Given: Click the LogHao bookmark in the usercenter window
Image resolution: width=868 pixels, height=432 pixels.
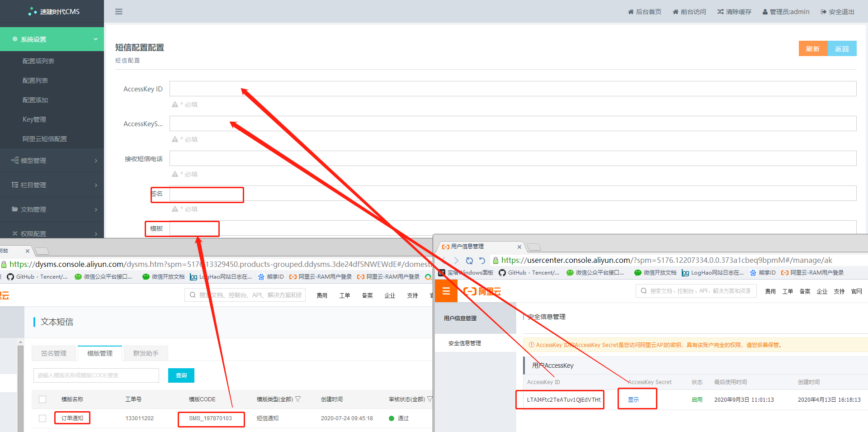Looking at the screenshot, I should [712, 273].
